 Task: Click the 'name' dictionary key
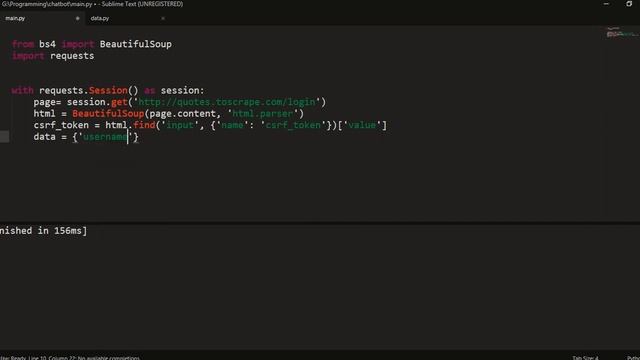click(232, 125)
